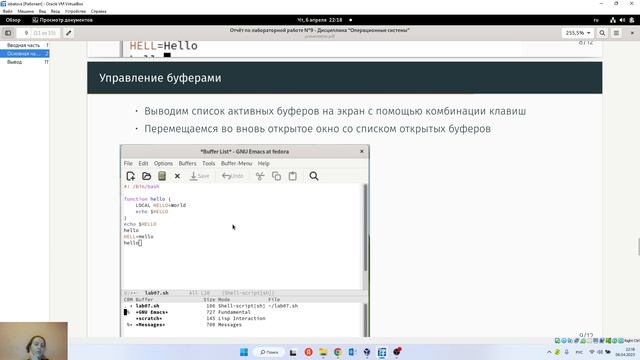Open Outlook from the taskbar

[352, 352]
